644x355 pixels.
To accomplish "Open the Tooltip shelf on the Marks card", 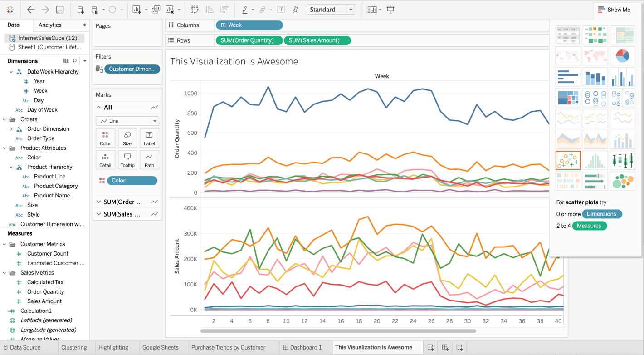I will click(127, 159).
